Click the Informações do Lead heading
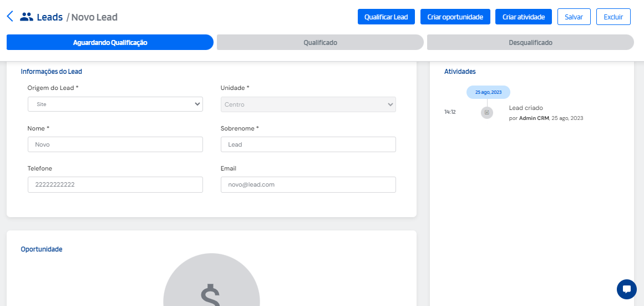The height and width of the screenshot is (306, 644). (52, 71)
